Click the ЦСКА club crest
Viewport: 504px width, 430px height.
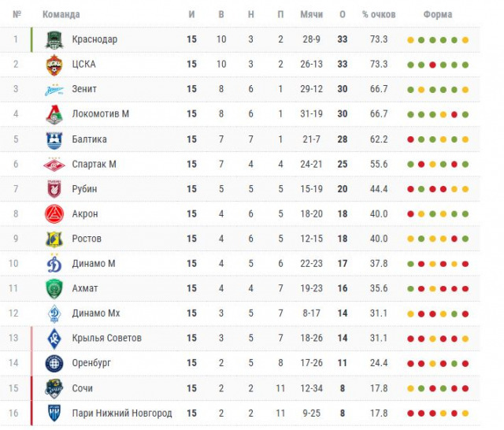coord(54,65)
